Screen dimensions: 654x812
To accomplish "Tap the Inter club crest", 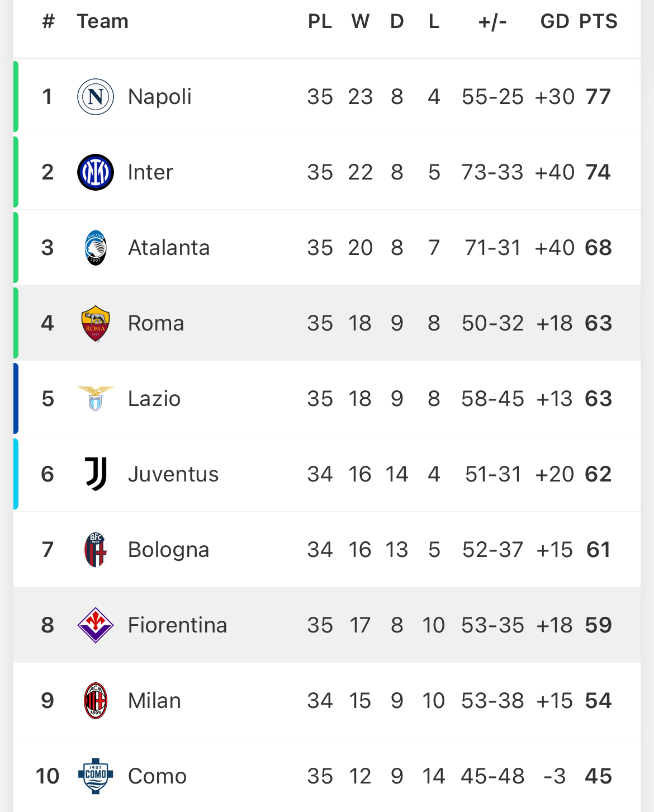I will tap(96, 172).
